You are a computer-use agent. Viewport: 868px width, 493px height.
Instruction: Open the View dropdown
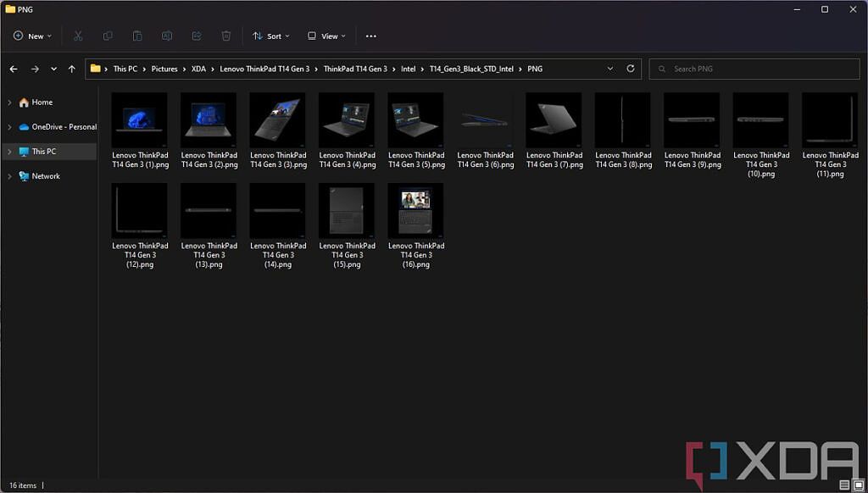point(326,36)
